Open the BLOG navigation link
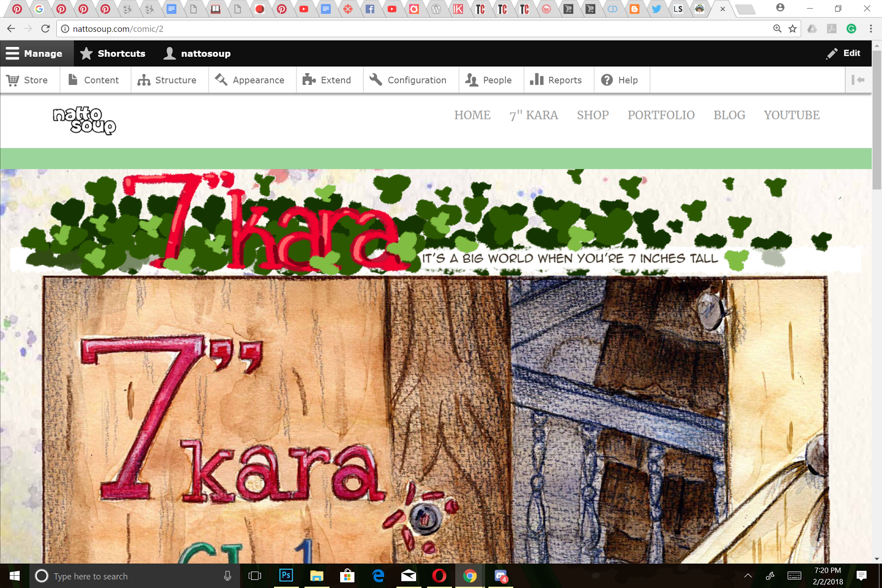 click(x=729, y=115)
